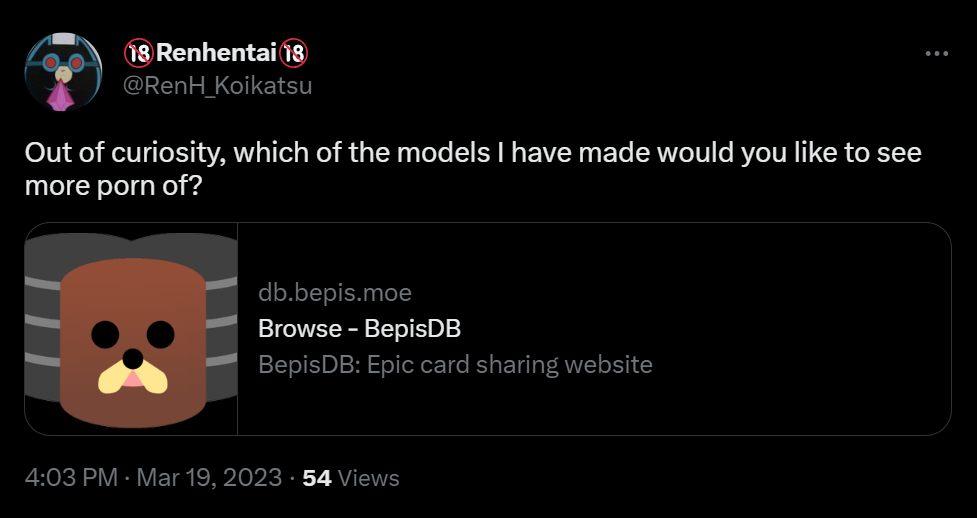Click the bear's left eye in the thumbnail

click(105, 335)
